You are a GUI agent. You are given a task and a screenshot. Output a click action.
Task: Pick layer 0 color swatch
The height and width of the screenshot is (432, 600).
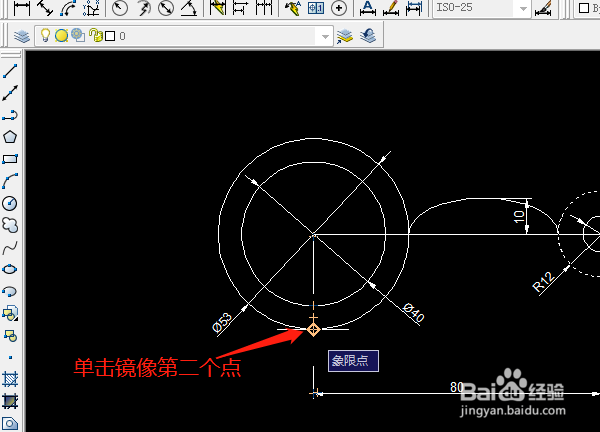click(x=110, y=36)
